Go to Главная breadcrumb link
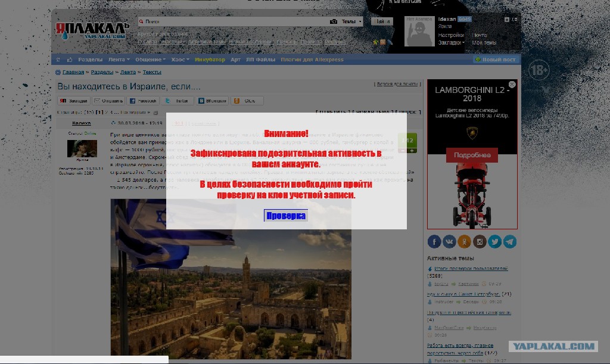This screenshot has width=610, height=364. click(x=73, y=72)
